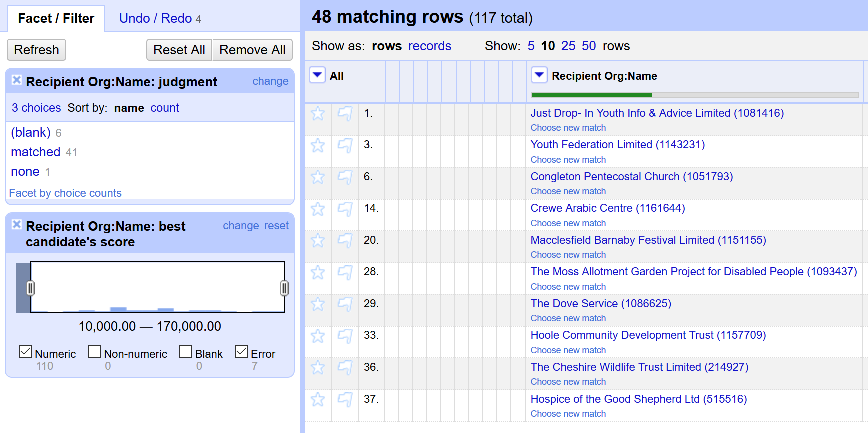868x433 pixels.
Task: Toggle the Numeric checkbox
Action: (25, 352)
